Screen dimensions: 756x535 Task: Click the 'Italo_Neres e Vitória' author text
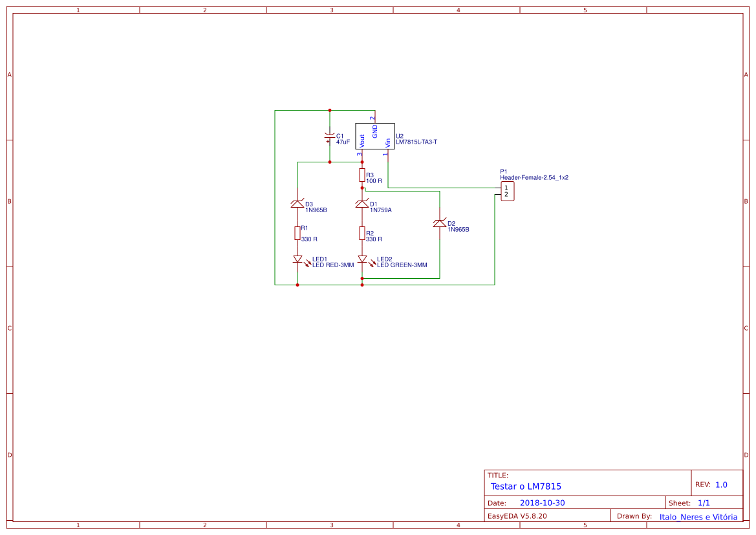click(x=698, y=517)
